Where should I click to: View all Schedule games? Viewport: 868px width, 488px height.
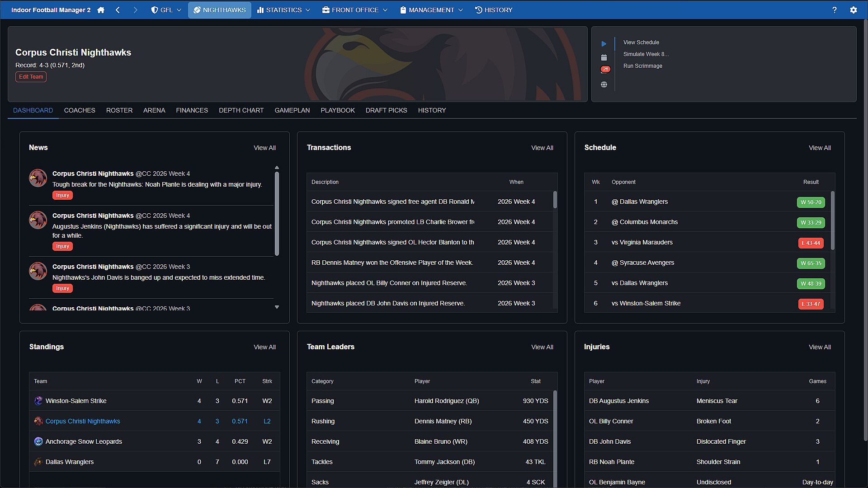click(x=820, y=148)
